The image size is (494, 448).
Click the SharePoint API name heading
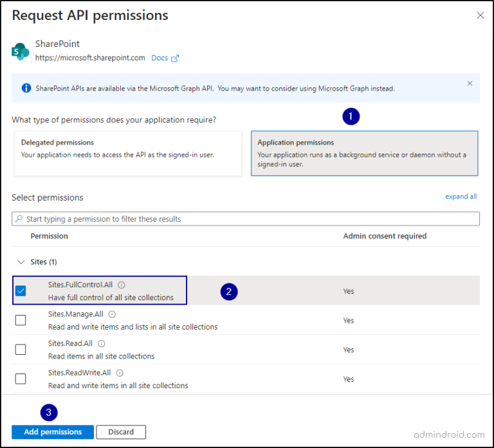click(x=57, y=44)
